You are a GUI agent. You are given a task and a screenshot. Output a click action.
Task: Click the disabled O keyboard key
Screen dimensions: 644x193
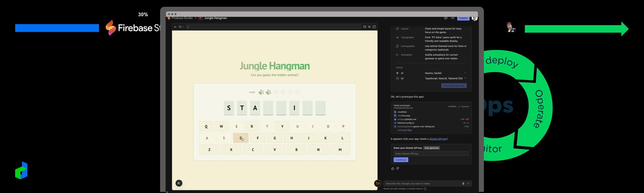pos(328,126)
